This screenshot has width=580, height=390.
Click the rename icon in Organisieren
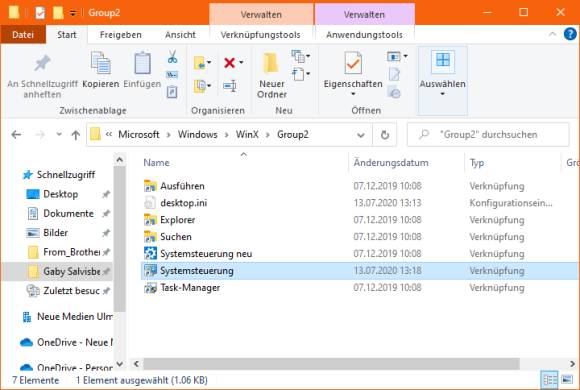tap(230, 86)
